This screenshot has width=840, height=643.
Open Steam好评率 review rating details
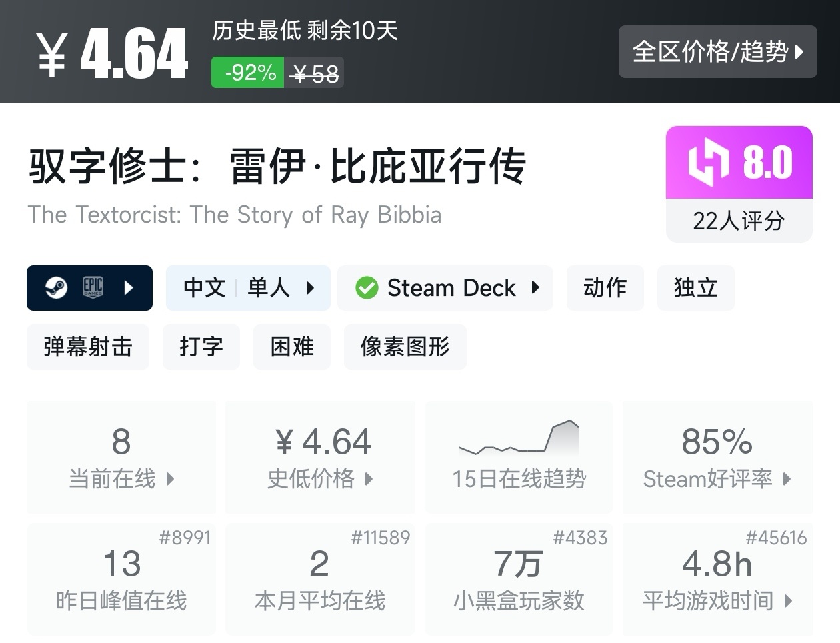[717, 478]
